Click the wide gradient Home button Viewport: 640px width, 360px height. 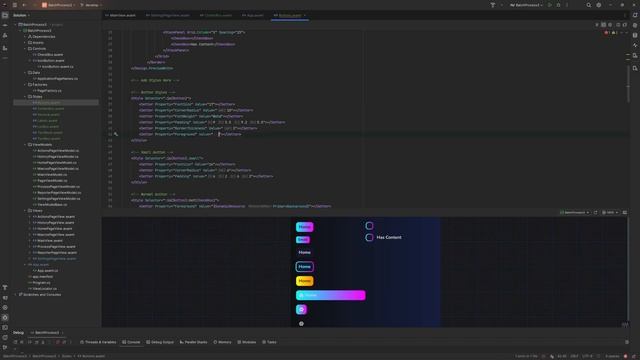[x=331, y=295]
